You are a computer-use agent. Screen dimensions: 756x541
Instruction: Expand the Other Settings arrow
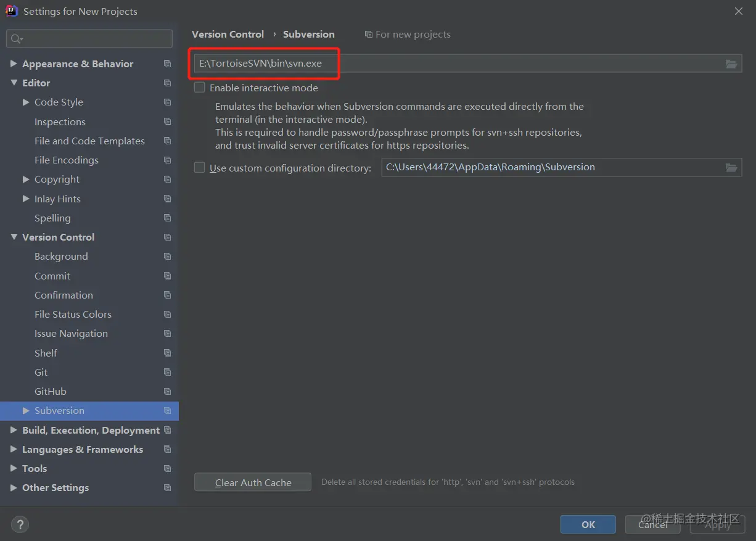pyautogui.click(x=14, y=487)
